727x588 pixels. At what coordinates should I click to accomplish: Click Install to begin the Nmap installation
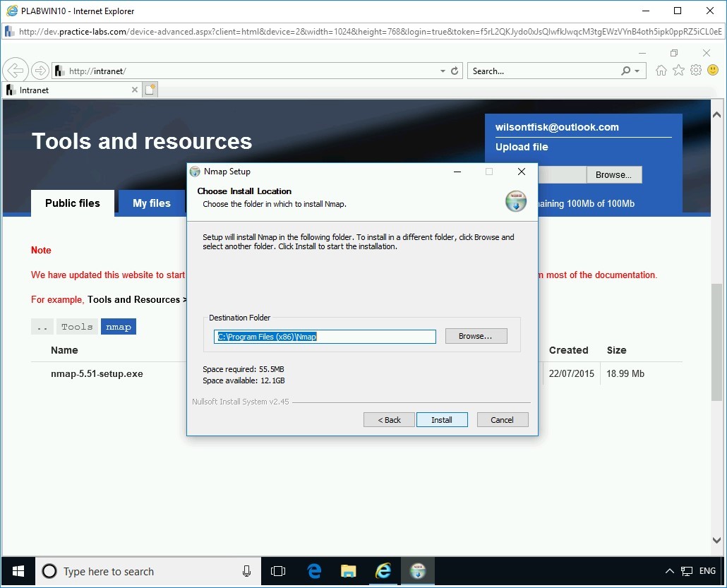442,419
